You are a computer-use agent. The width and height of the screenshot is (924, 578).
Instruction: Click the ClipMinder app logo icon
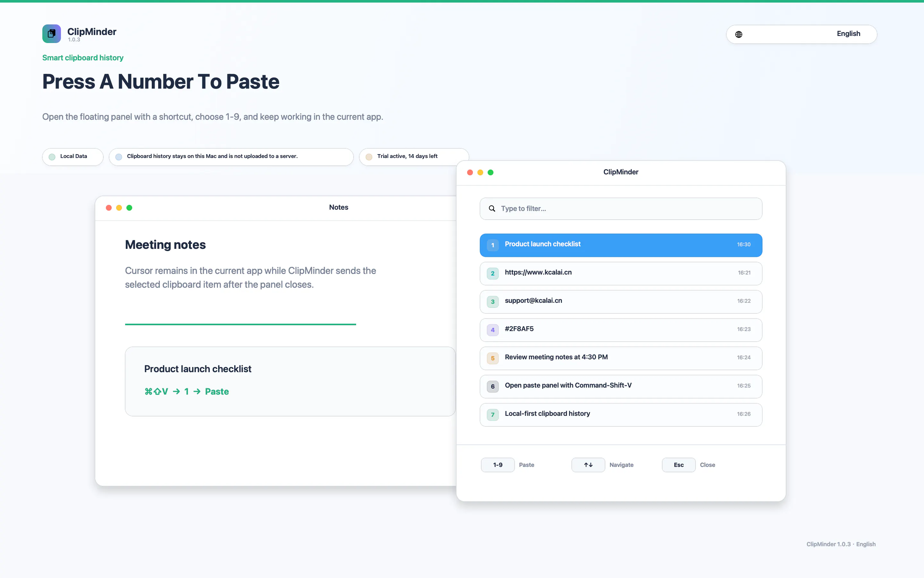pyautogui.click(x=52, y=34)
